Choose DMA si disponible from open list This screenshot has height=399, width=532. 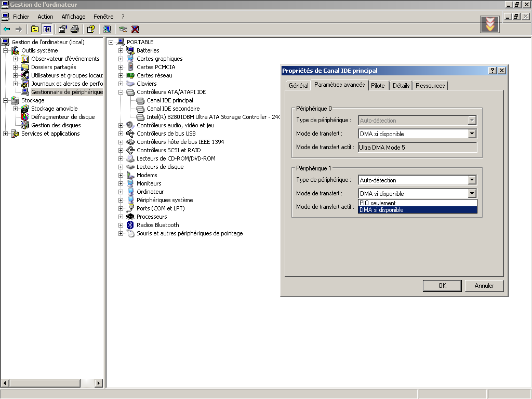click(x=418, y=210)
